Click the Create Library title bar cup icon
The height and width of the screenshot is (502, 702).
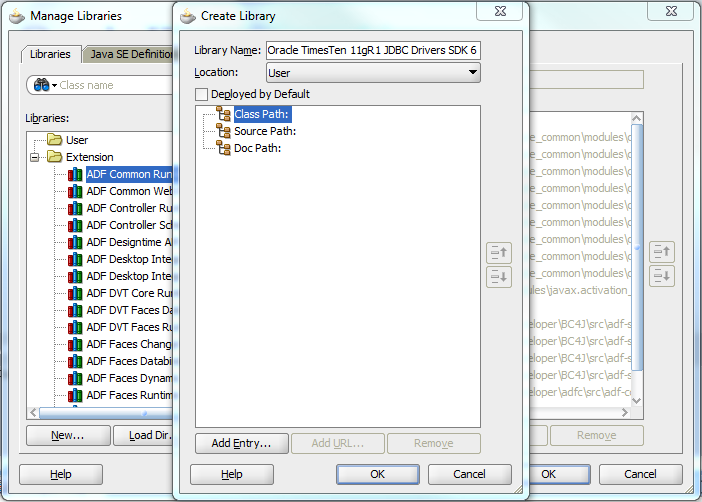click(x=188, y=16)
